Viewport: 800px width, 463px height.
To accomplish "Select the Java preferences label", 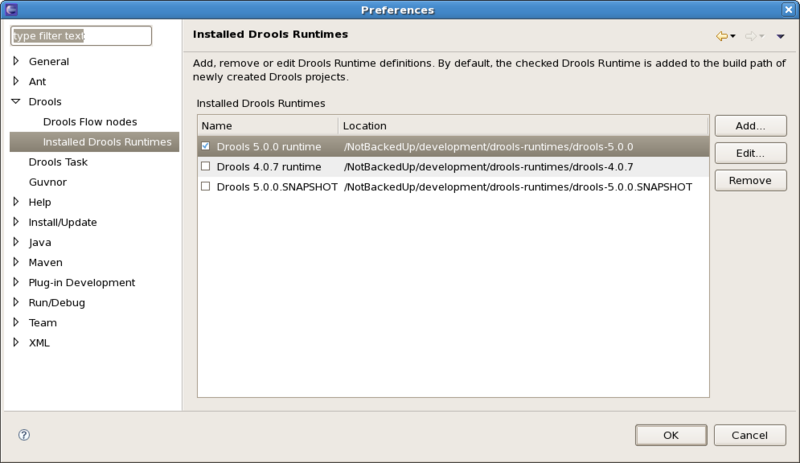I will click(40, 242).
